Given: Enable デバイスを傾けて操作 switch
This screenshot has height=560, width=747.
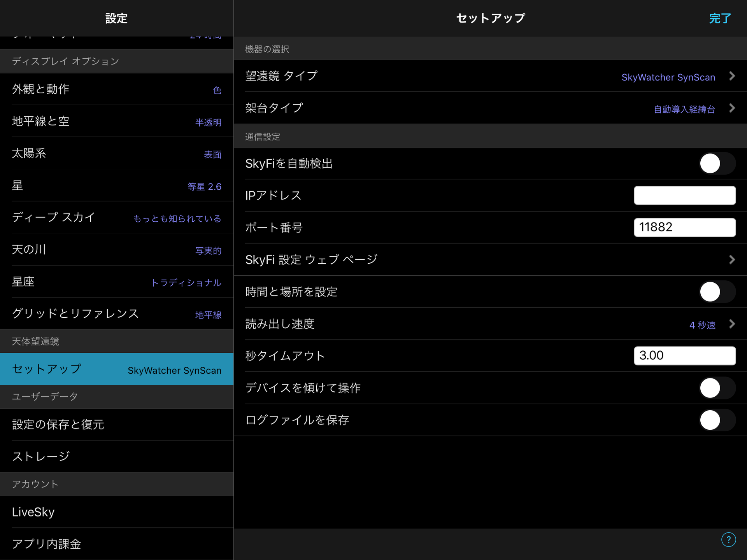Looking at the screenshot, I should pos(717,388).
